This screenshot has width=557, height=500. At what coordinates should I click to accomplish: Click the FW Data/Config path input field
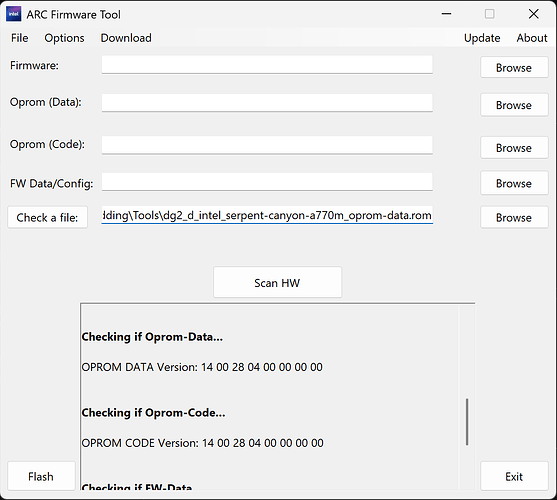[x=267, y=182]
